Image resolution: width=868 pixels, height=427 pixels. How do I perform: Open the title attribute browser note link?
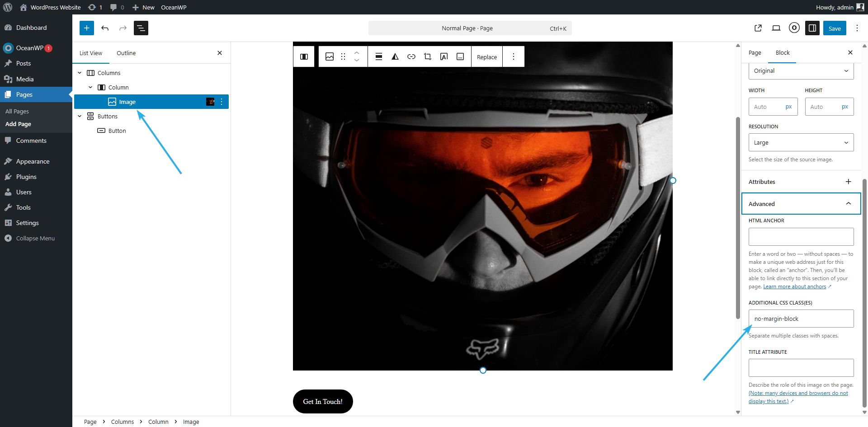pyautogui.click(x=798, y=397)
